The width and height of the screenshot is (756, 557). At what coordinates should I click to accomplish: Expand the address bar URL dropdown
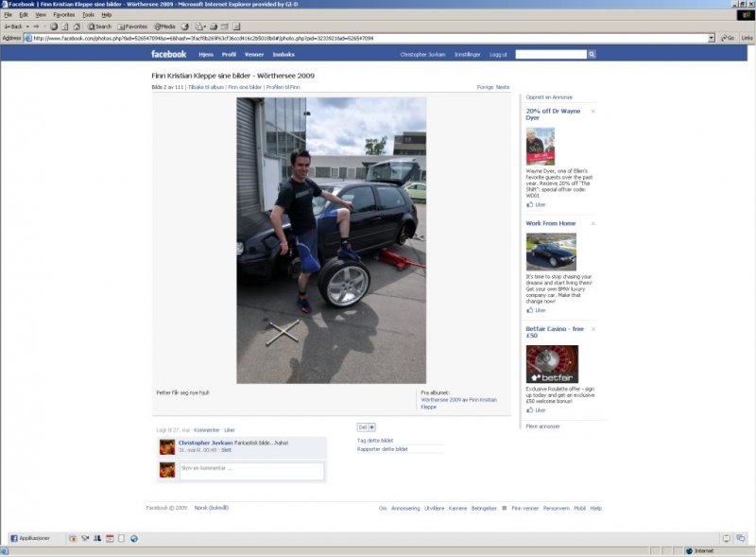[712, 38]
